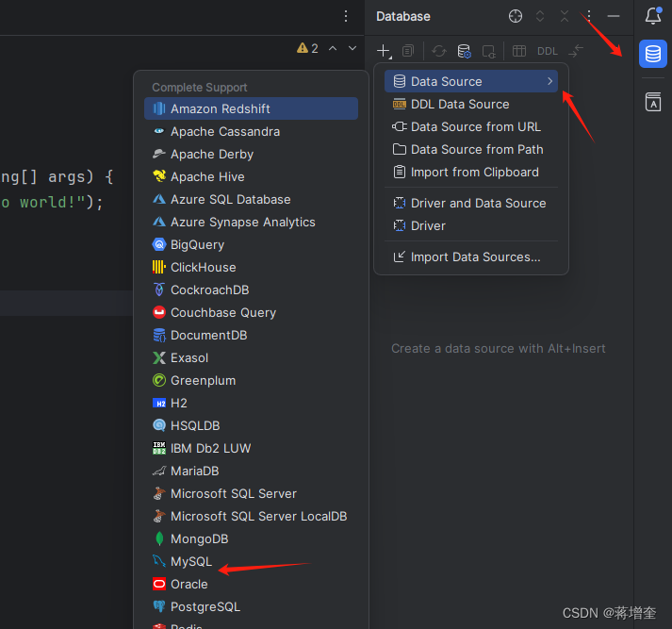Click the Duplicate data source toolbar icon

tap(408, 51)
